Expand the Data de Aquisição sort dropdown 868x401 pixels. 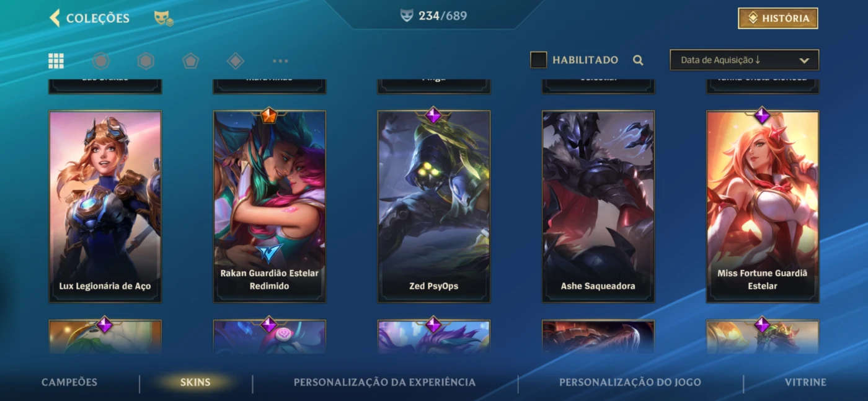pos(745,60)
